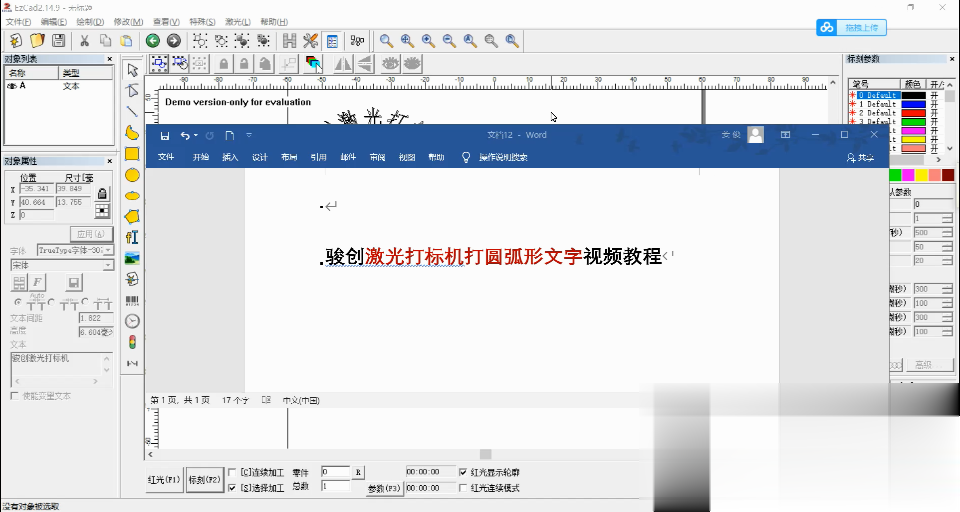The width and height of the screenshot is (960, 512).
Task: Select the Rectangle drawing tool
Action: [x=132, y=154]
